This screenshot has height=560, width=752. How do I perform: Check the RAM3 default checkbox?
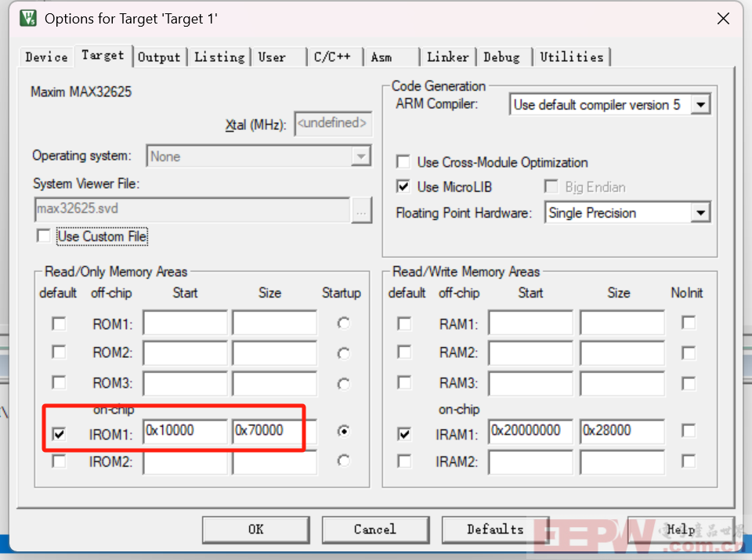click(404, 383)
